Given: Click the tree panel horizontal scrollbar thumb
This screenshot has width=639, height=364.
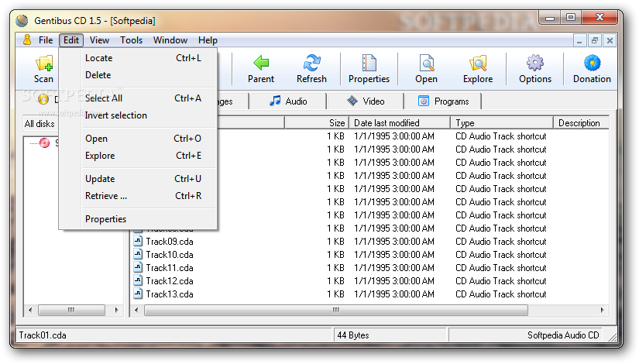Looking at the screenshot, I should (x=71, y=310).
